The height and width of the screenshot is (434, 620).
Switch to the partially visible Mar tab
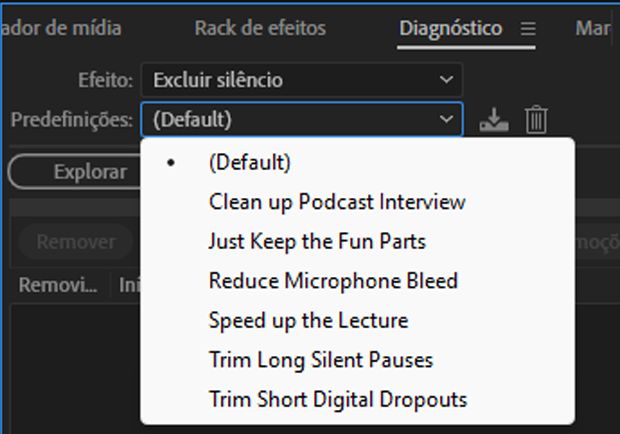tap(593, 28)
